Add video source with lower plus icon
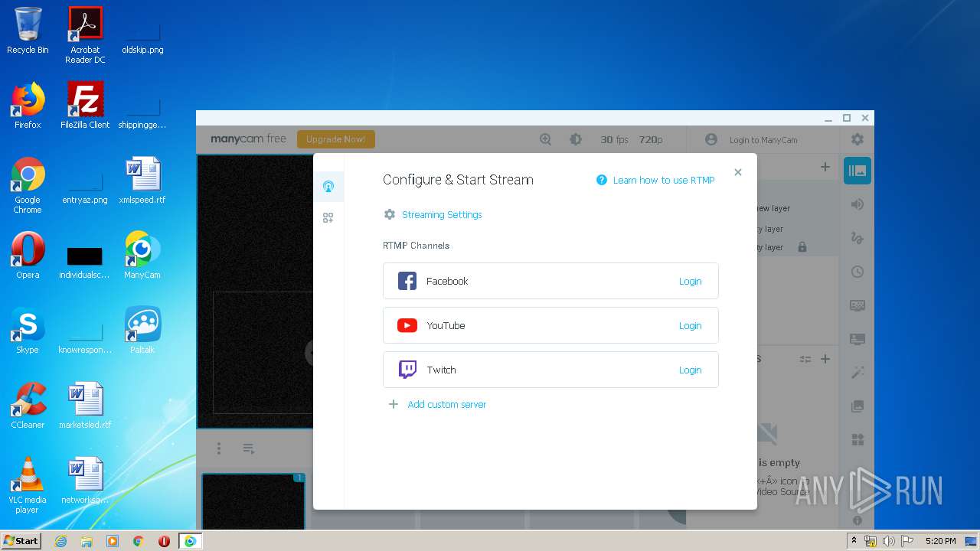This screenshot has width=980, height=551. (x=825, y=359)
